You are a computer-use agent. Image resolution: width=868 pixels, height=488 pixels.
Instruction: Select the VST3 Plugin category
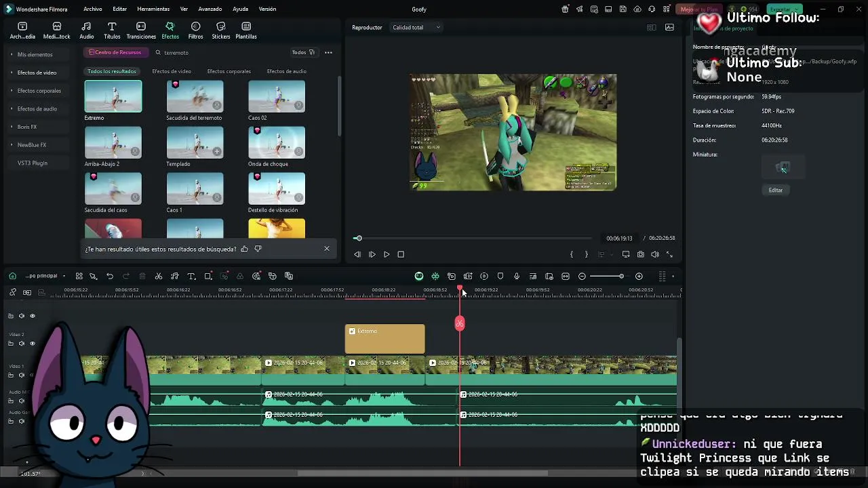tap(33, 163)
